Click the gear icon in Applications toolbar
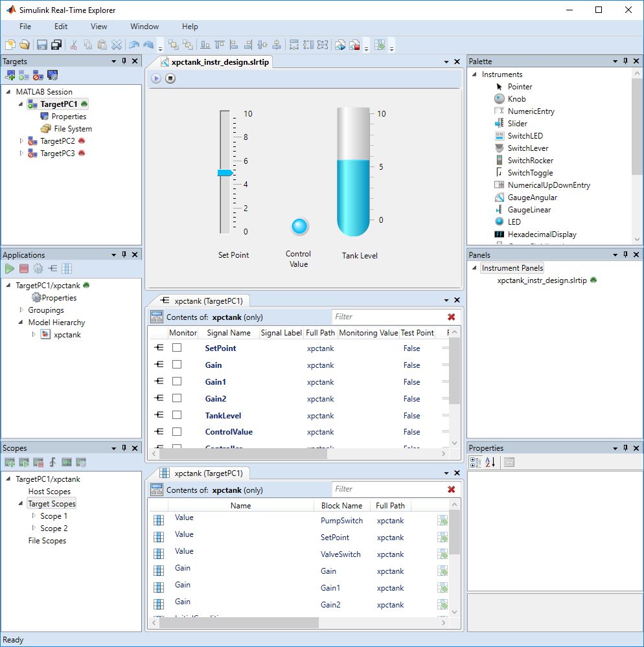This screenshot has width=644, height=647. click(38, 269)
